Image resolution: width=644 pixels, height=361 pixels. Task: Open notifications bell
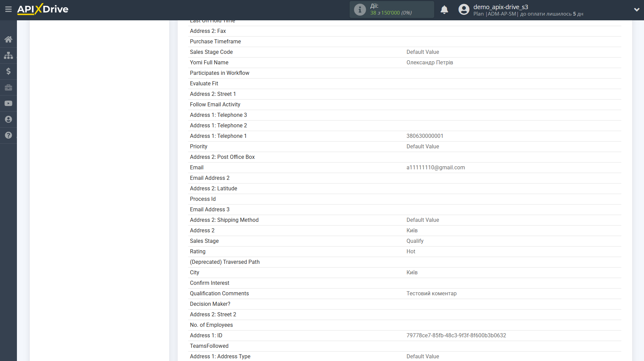(444, 9)
